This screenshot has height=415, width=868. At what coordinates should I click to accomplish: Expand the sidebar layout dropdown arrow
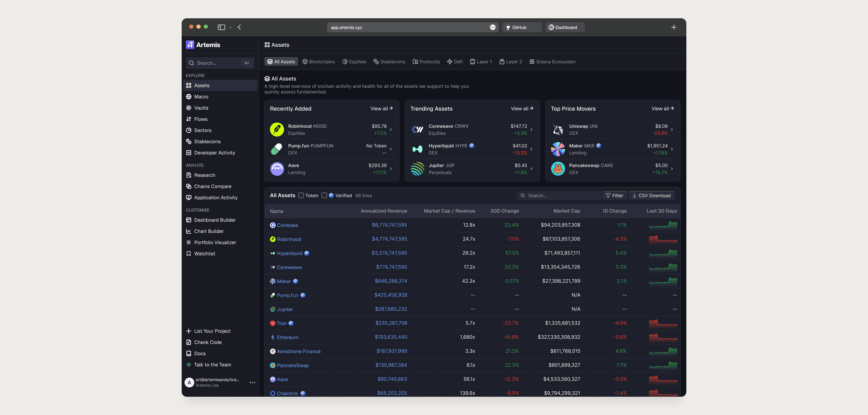[x=231, y=28]
